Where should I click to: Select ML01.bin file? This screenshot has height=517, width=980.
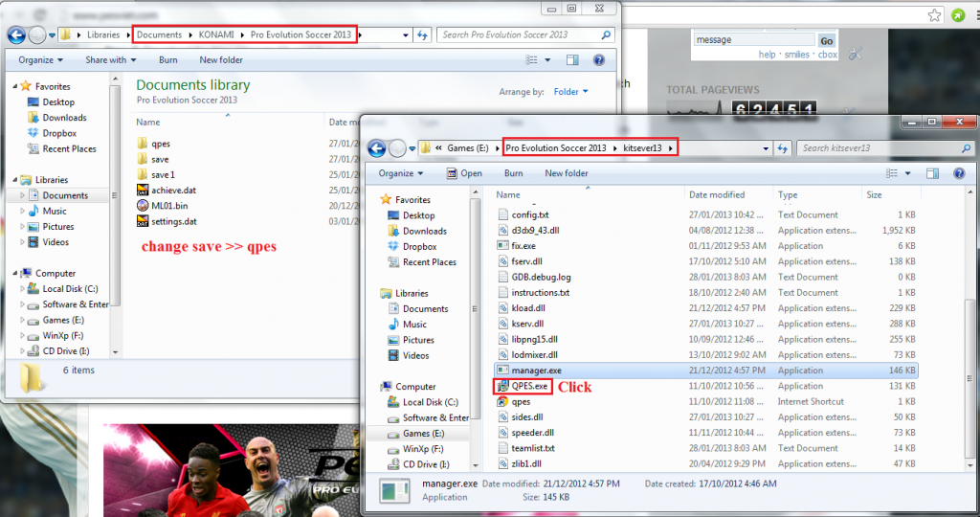[162, 205]
